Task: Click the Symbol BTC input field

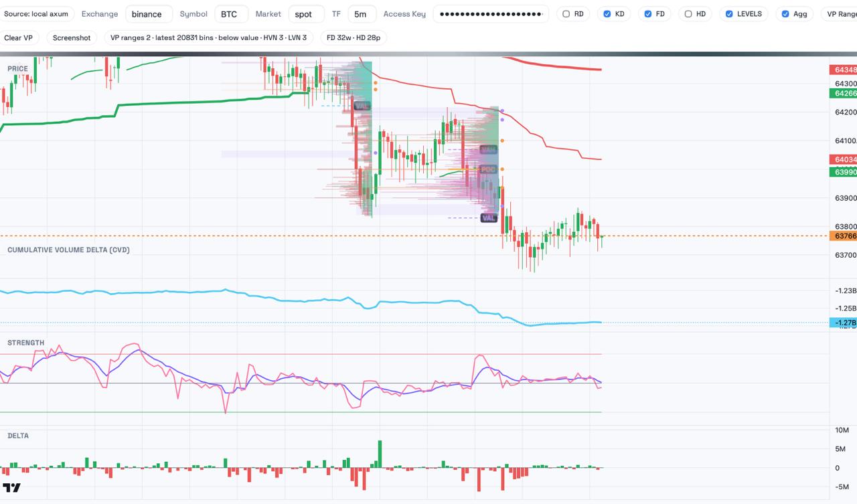Action: point(231,13)
